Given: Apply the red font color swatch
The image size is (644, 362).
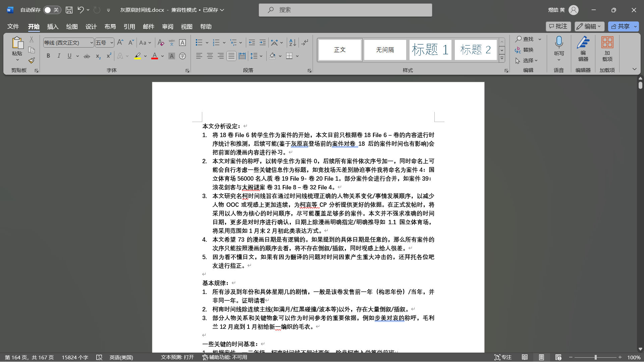Looking at the screenshot, I should pos(155,56).
